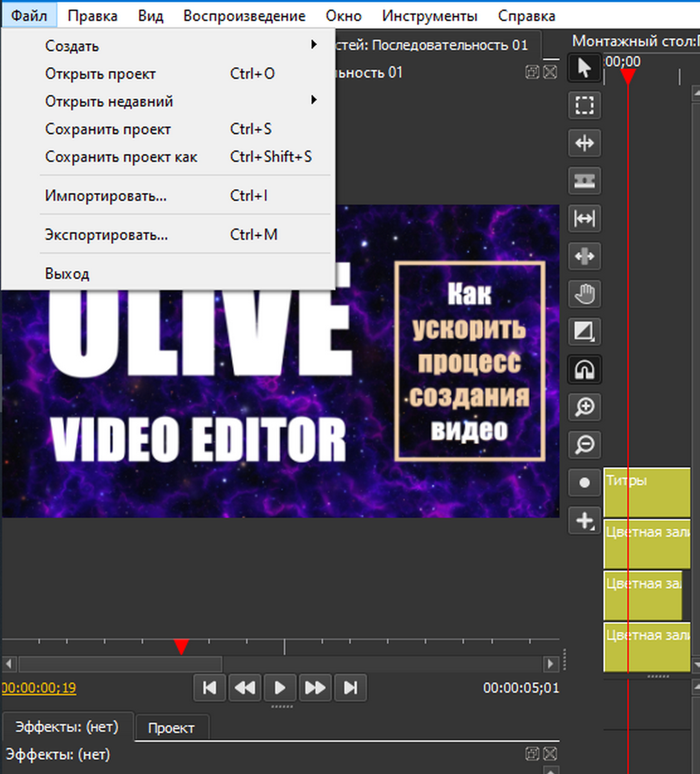The height and width of the screenshot is (774, 700).
Task: Open the Add object plus tool
Action: 584,521
